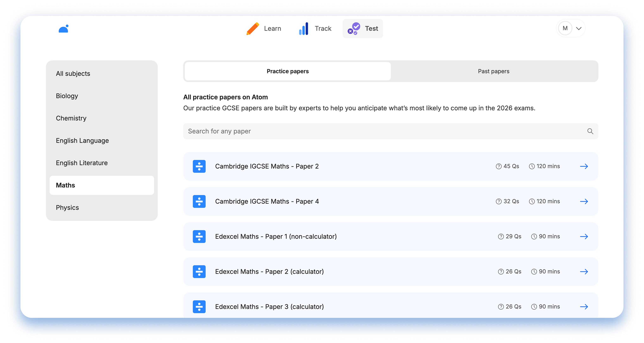The height and width of the screenshot is (343, 644).
Task: Click the search magnifier icon
Action: pyautogui.click(x=590, y=131)
